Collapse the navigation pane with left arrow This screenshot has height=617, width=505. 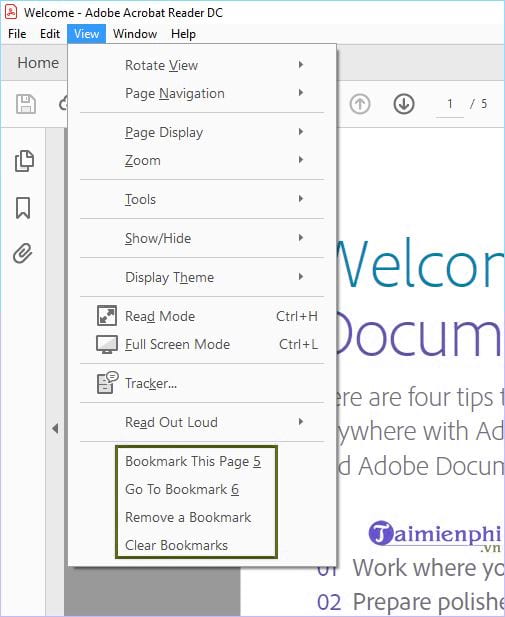tap(55, 428)
